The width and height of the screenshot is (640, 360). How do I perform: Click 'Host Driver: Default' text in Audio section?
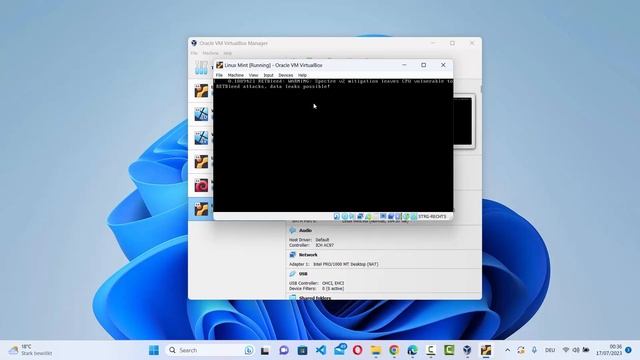point(309,240)
